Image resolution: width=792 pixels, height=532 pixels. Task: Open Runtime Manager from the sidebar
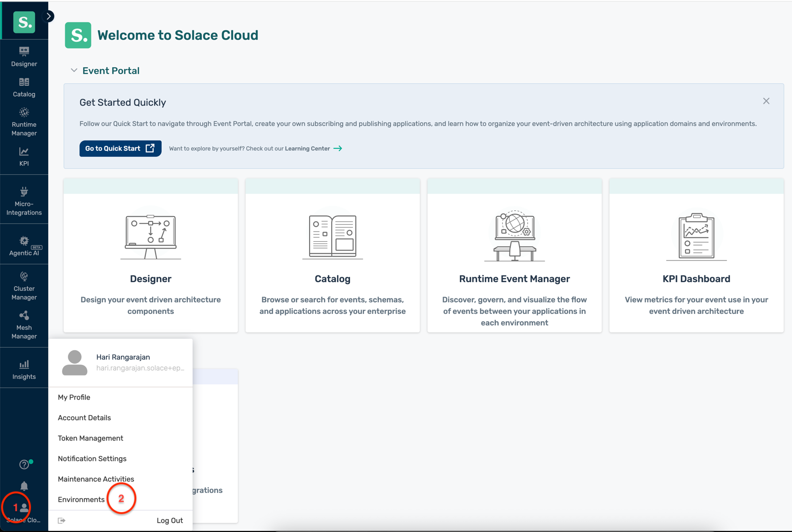[24, 120]
